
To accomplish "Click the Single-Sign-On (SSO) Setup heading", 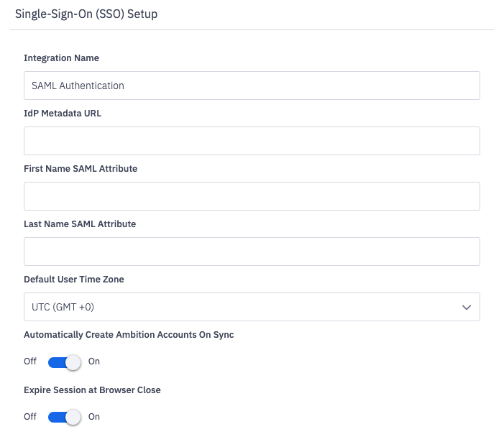I will point(86,14).
